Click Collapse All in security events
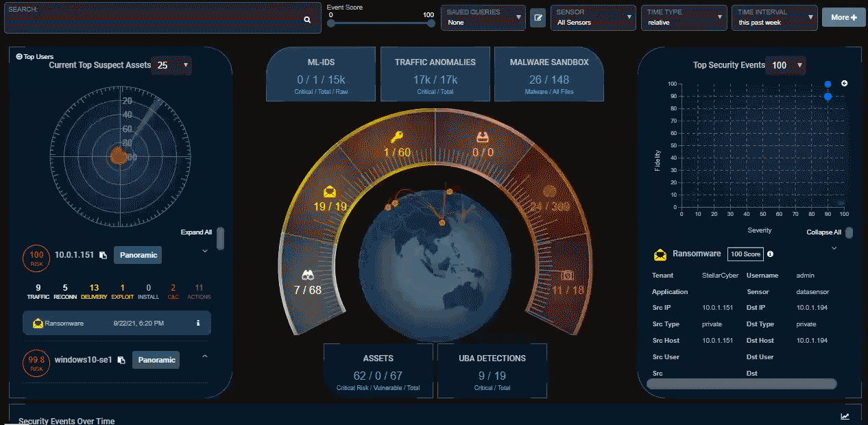The image size is (868, 425). pyautogui.click(x=823, y=232)
